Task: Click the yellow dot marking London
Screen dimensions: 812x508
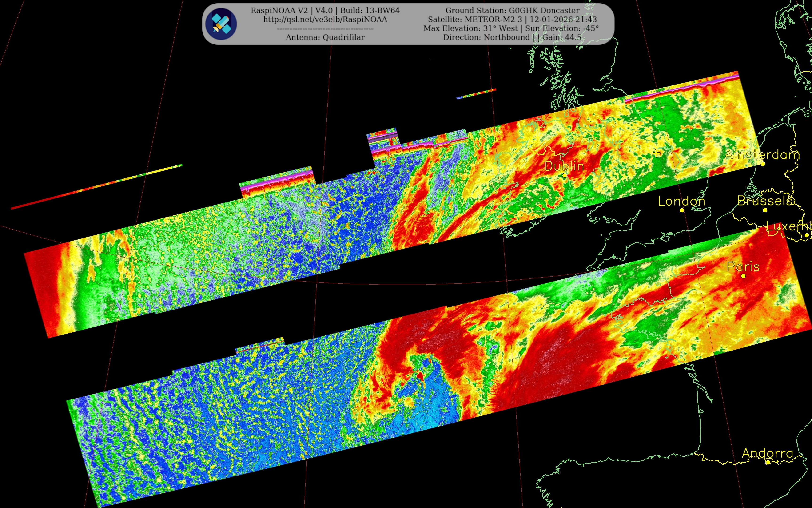Action: (x=681, y=210)
